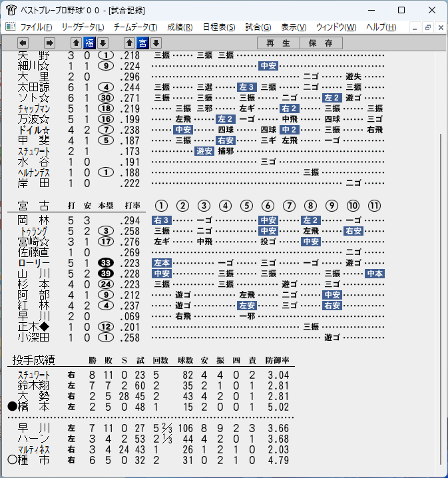Viewport: 448px width, 478px height.
Task: Click player name 山川
Action: (33, 274)
